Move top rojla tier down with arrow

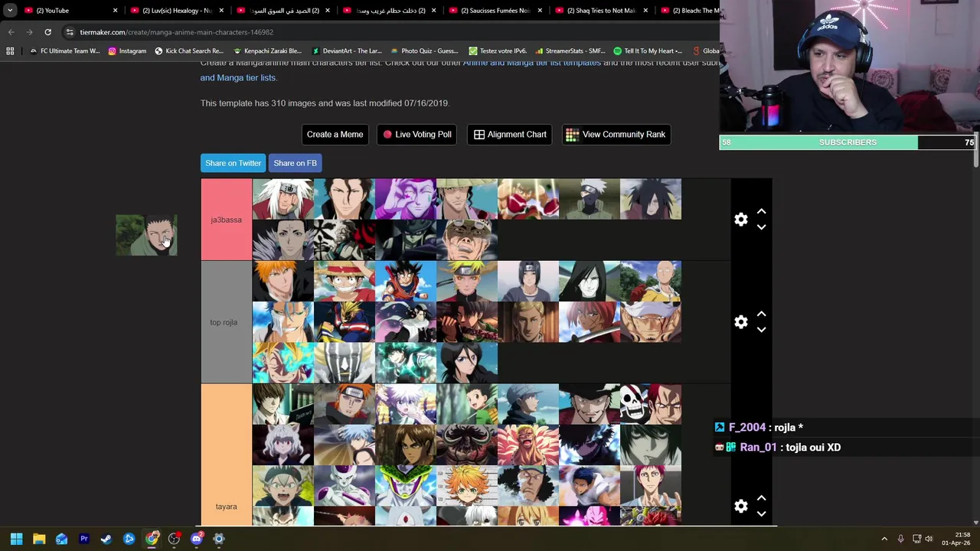(x=761, y=330)
